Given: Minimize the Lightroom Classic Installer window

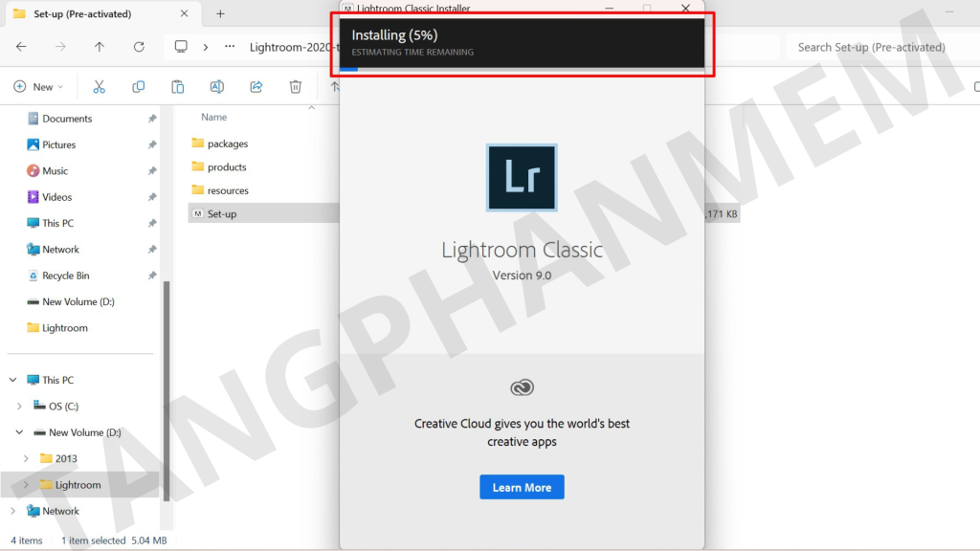Looking at the screenshot, I should [609, 8].
